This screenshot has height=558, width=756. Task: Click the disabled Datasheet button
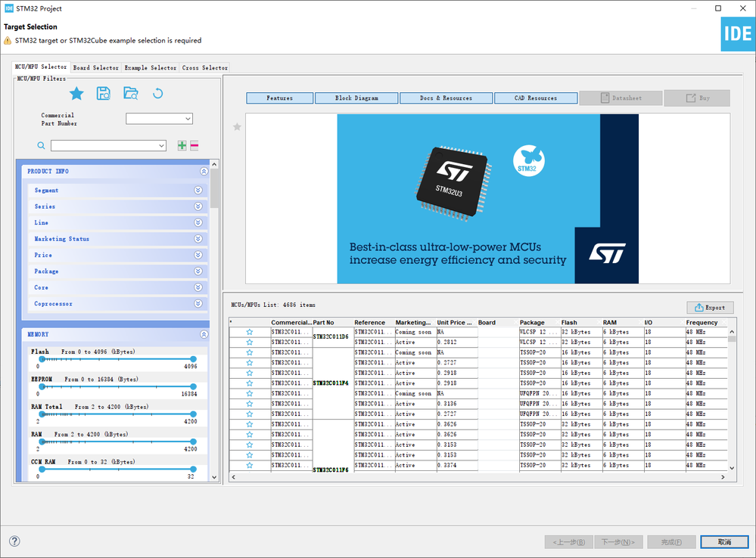(x=621, y=98)
